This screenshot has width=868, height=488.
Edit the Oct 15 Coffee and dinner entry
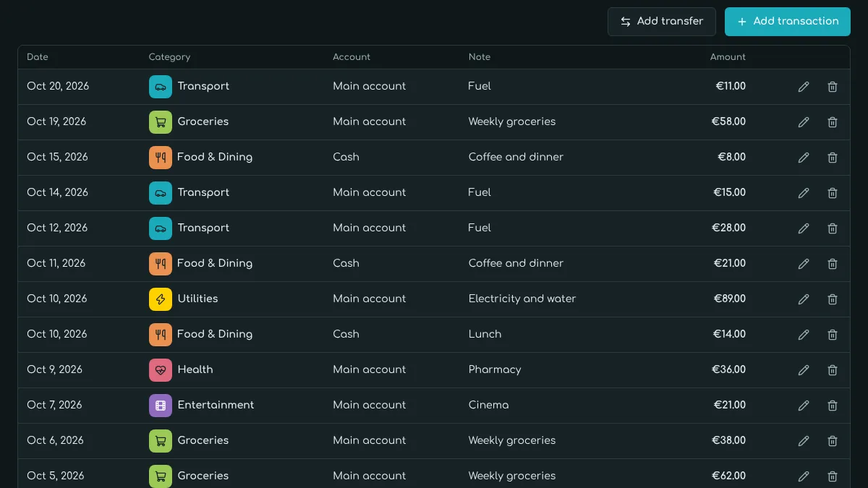804,158
